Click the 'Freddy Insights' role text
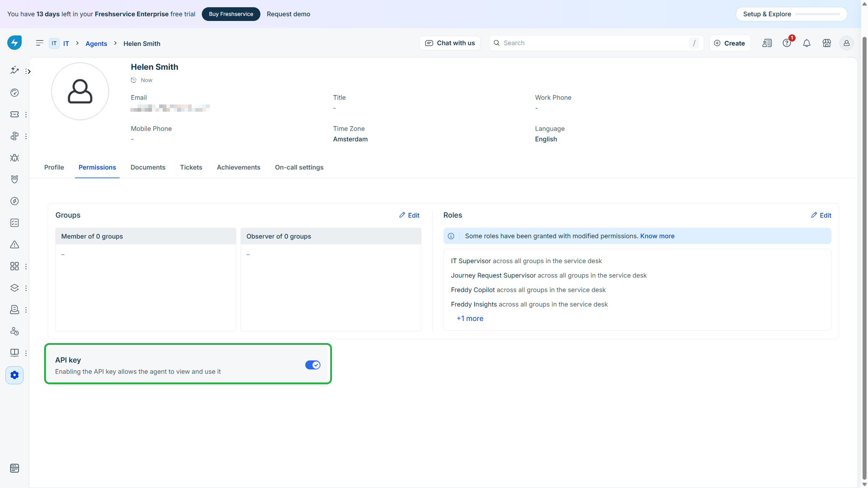The image size is (868, 488). coord(474,304)
